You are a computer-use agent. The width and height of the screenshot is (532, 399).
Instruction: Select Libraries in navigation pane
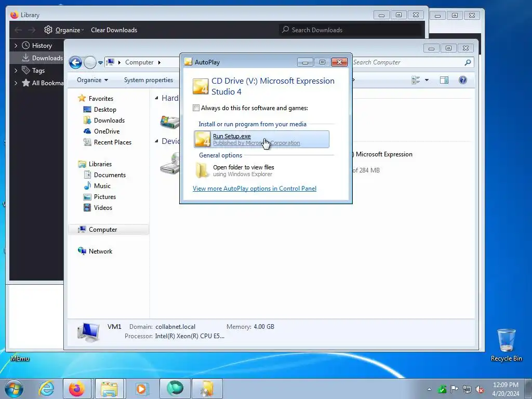click(100, 164)
